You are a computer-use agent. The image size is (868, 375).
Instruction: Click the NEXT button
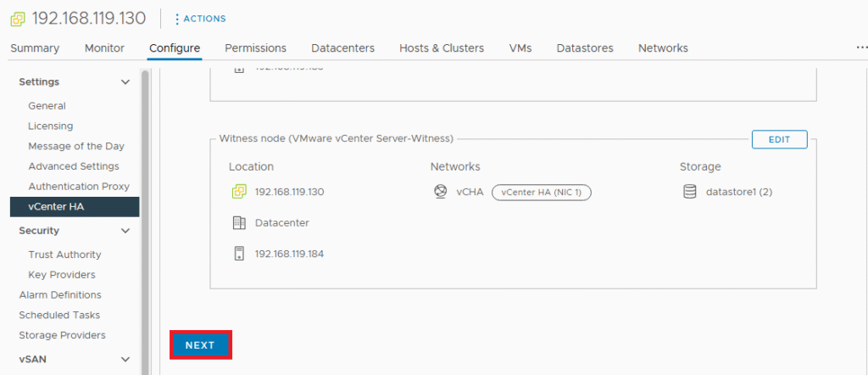[200, 345]
